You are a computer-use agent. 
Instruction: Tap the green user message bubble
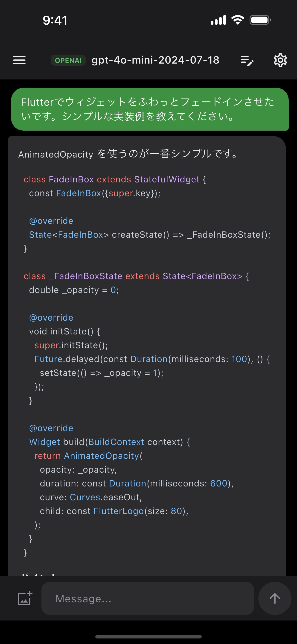point(150,109)
